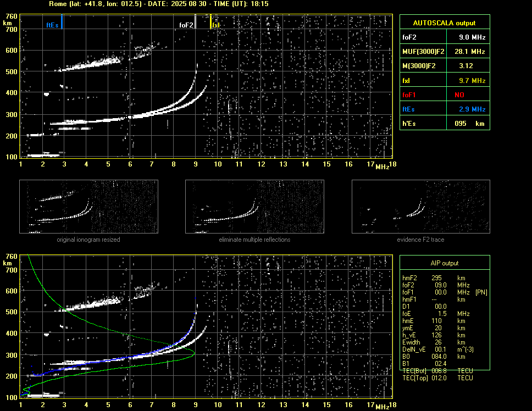Click the AIP output header
This screenshot has width=532, height=411.
coord(445,263)
